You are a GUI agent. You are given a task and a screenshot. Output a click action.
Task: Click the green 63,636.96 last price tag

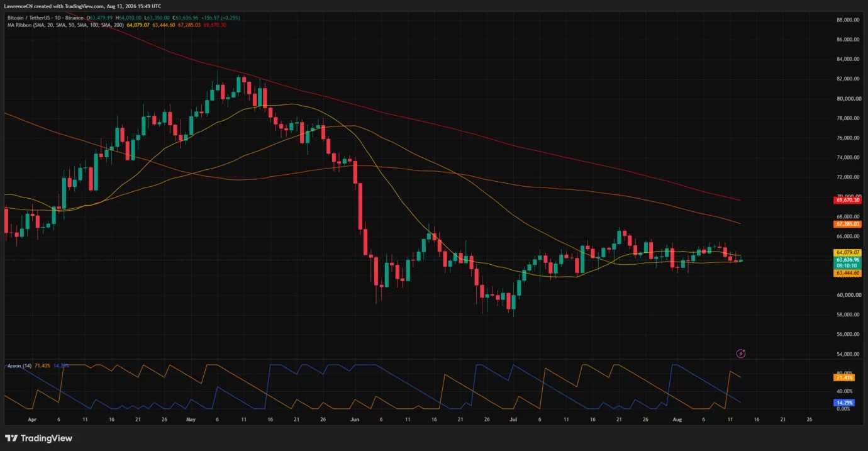point(848,260)
